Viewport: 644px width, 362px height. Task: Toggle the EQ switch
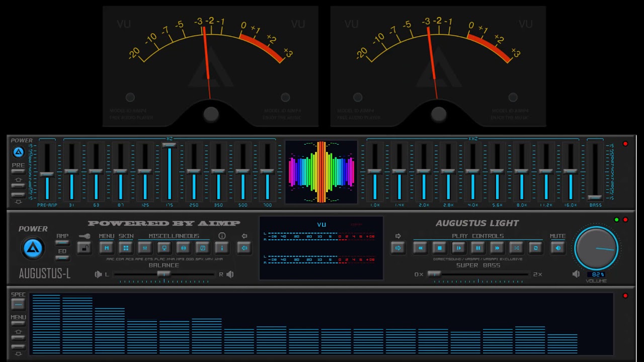[62, 258]
